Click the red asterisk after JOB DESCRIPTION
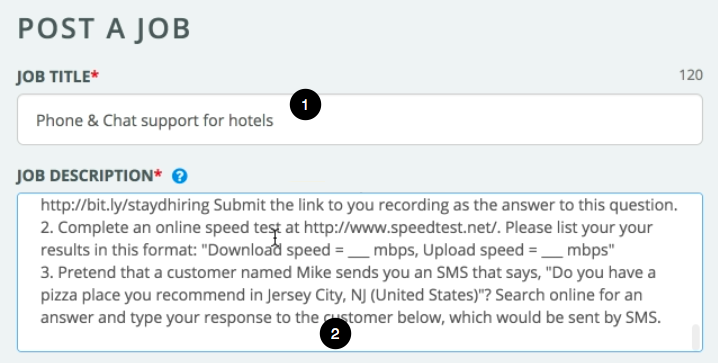Image resolution: width=718 pixels, height=363 pixels. [158, 173]
